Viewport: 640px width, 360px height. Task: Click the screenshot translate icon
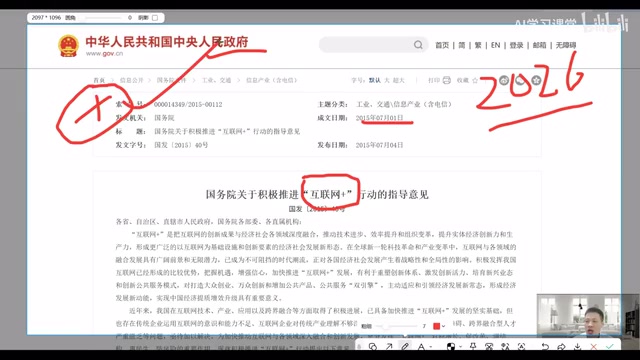coord(505,347)
